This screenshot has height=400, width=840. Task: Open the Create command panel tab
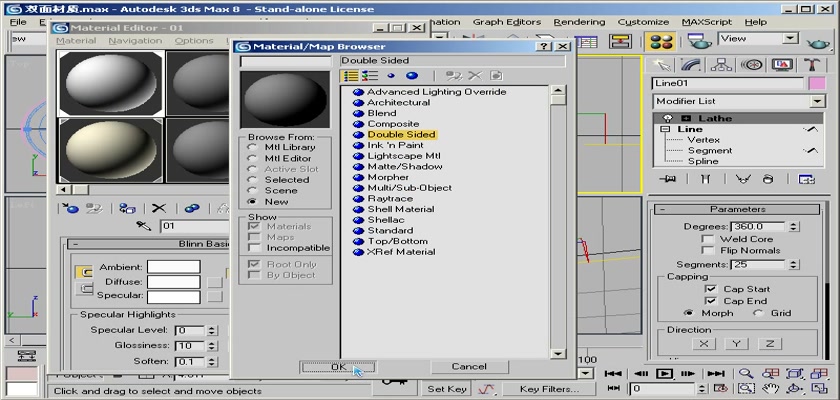pyautogui.click(x=662, y=65)
